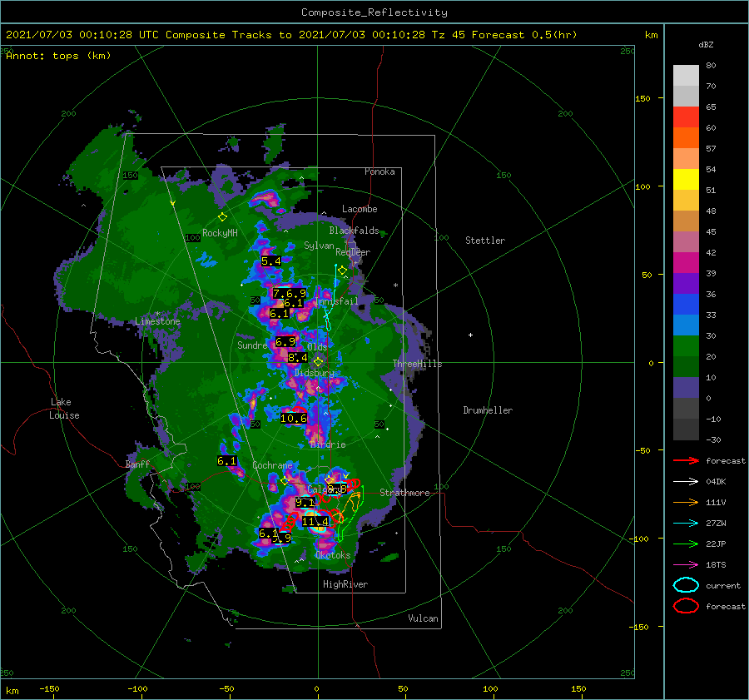The height and width of the screenshot is (700, 749).
Task: Click the HighRiver label
Action: pos(345,584)
